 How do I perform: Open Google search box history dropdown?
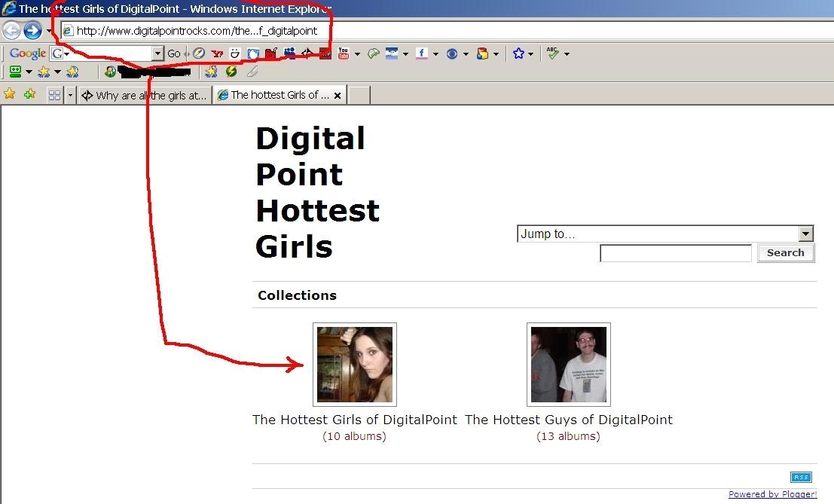coord(157,53)
